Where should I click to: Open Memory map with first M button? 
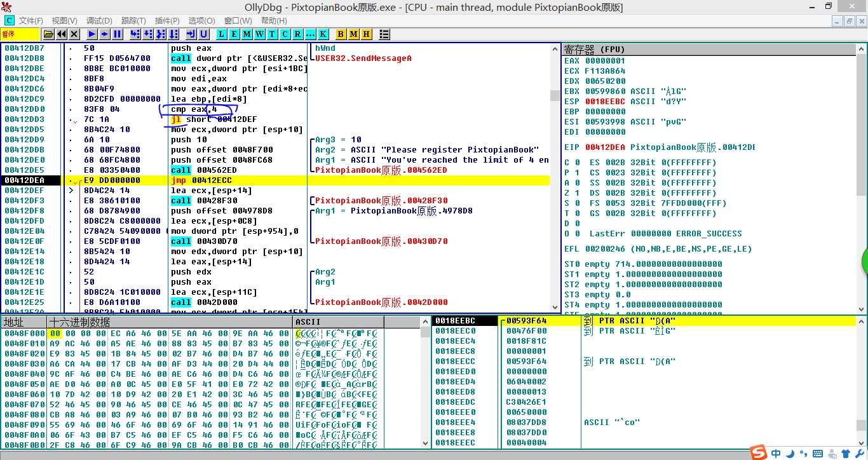pyautogui.click(x=247, y=34)
